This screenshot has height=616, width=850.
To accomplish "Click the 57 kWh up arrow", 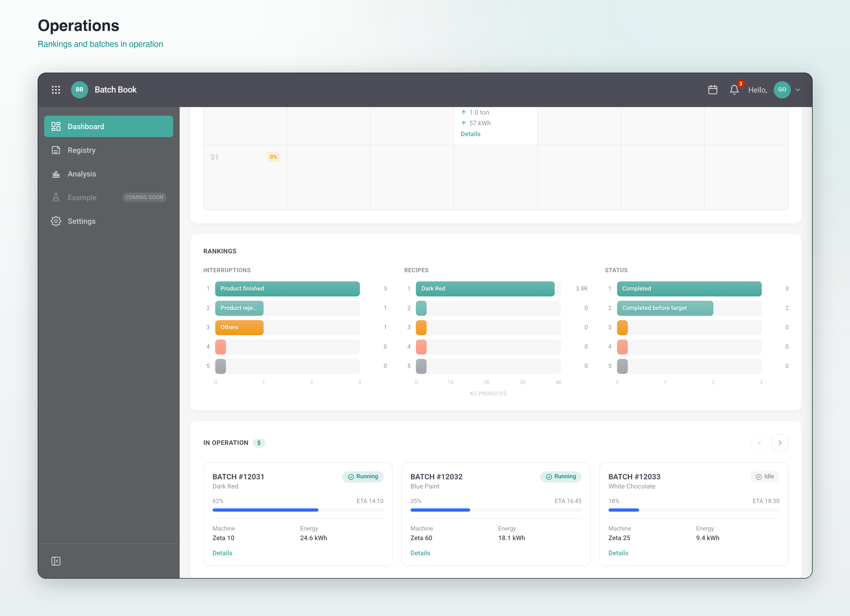I will (464, 123).
